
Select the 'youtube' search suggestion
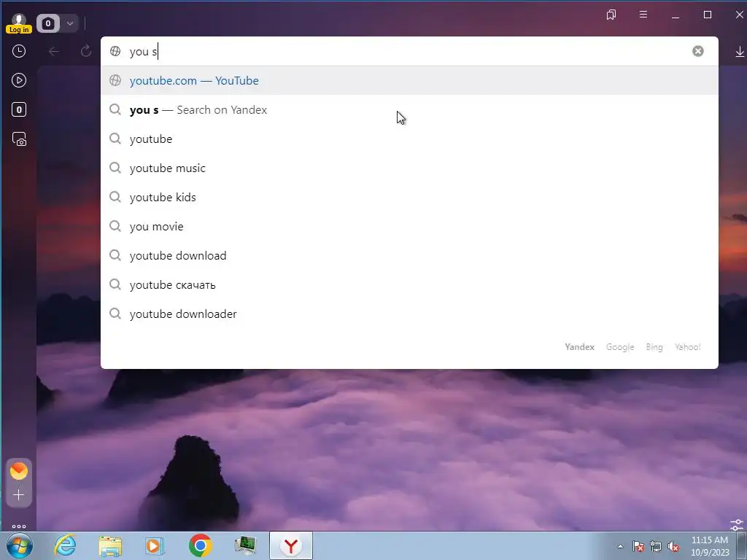pos(409,139)
